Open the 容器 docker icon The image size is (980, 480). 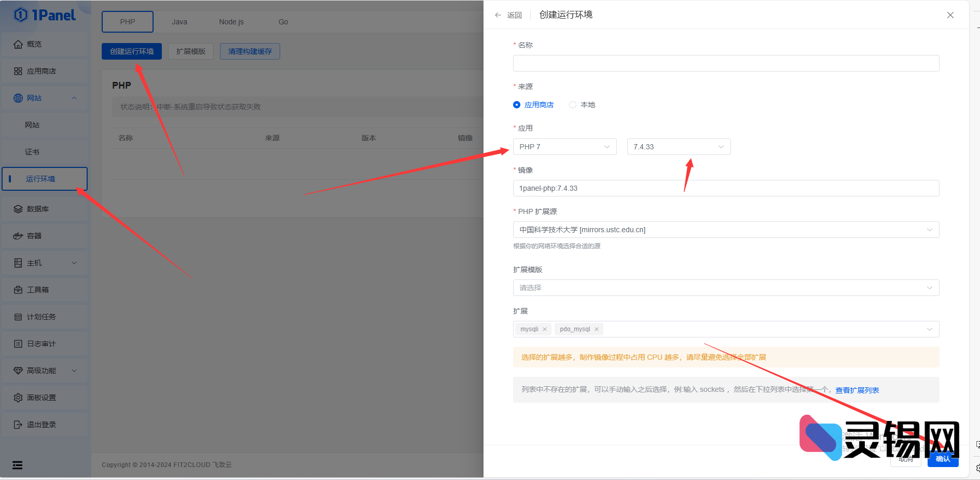pos(18,236)
